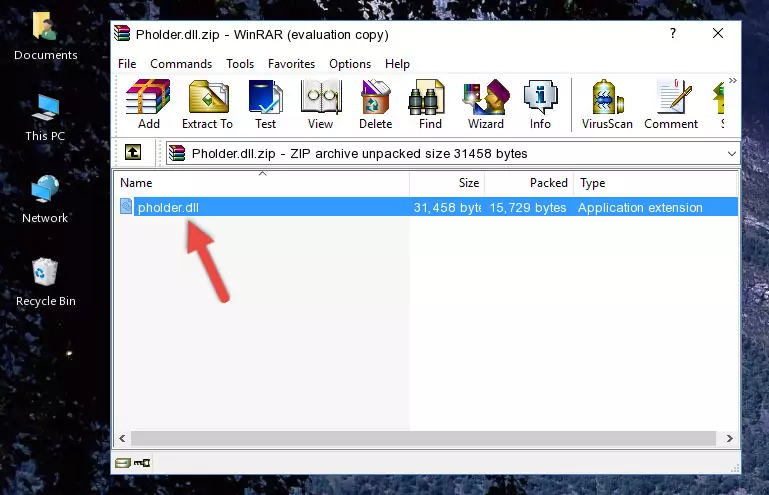Click the key password icon in status bar
769x495 pixels.
point(142,463)
